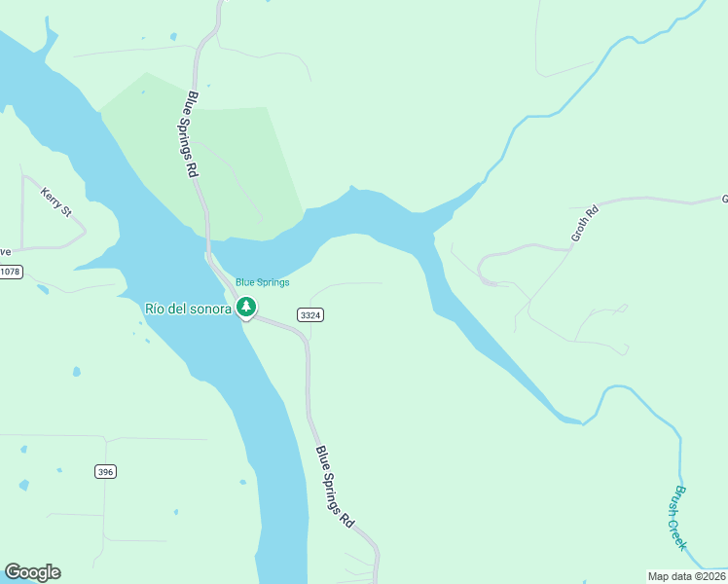
Task: Click the partial 've' street label
Action: pyautogui.click(x=5, y=252)
